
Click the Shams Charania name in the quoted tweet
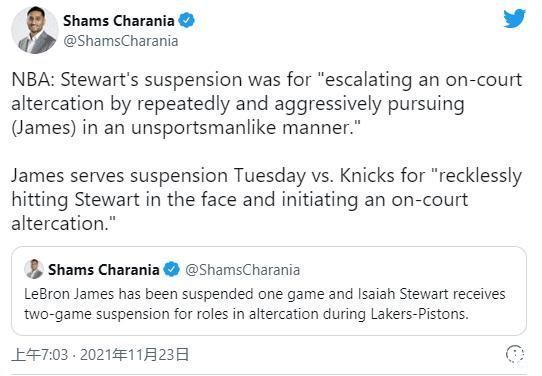pos(104,270)
